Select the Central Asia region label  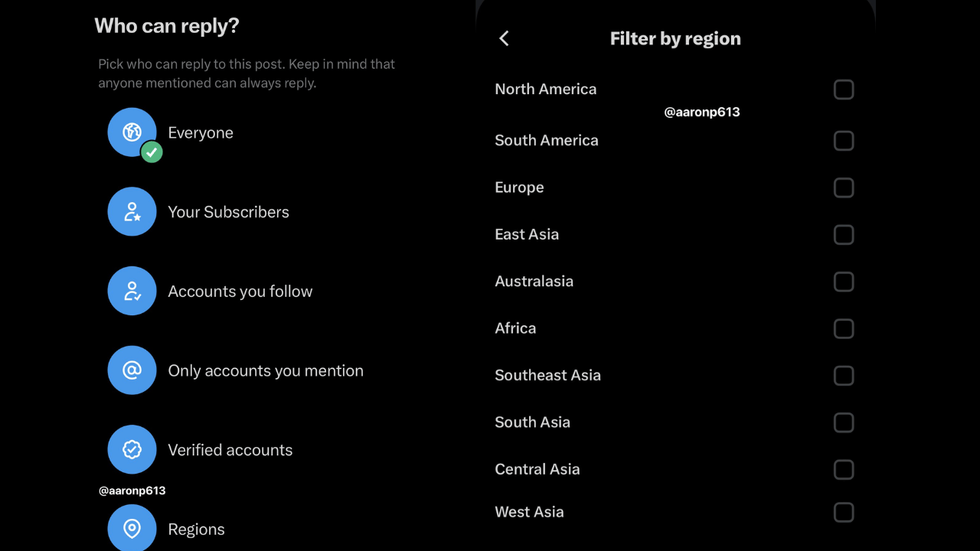[x=537, y=469]
